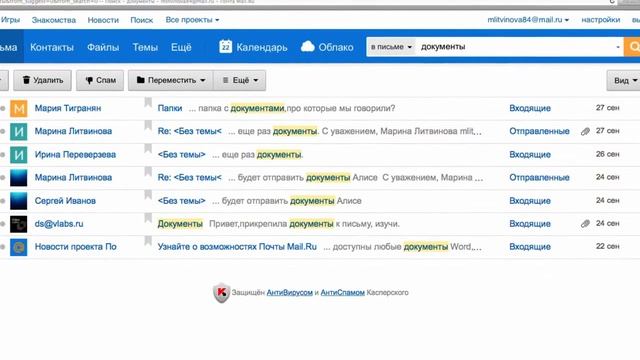Open the 'в письме' search scope dropdown
This screenshot has height=360, width=640.
[391, 47]
